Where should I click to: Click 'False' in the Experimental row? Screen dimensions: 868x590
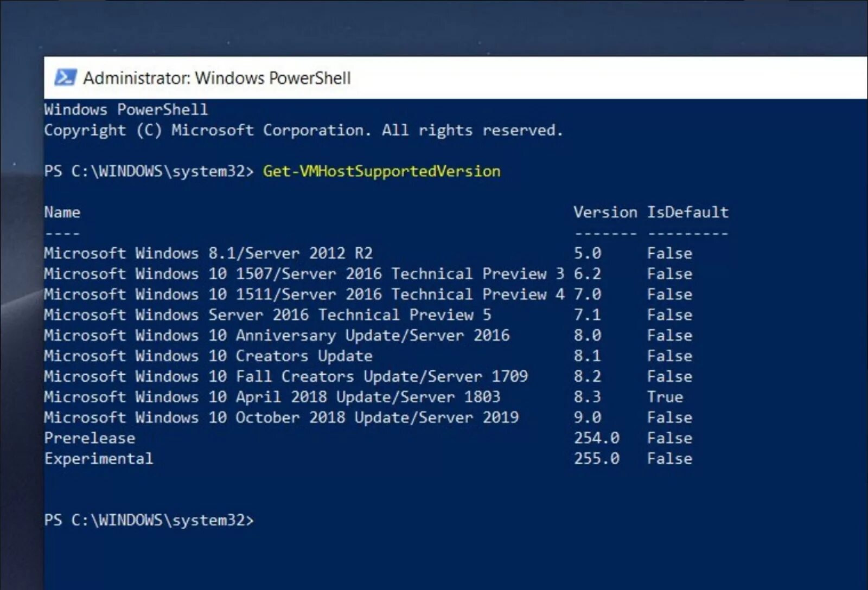point(669,459)
